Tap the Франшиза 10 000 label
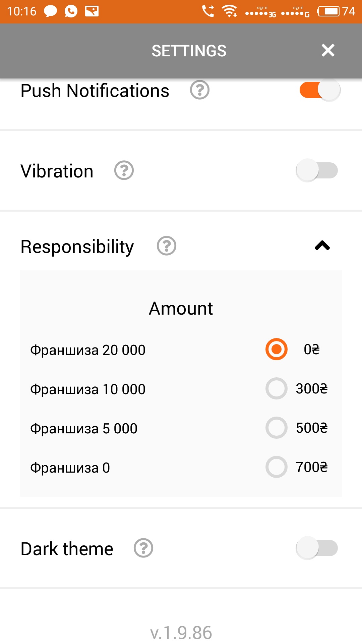362x644 pixels. click(88, 389)
